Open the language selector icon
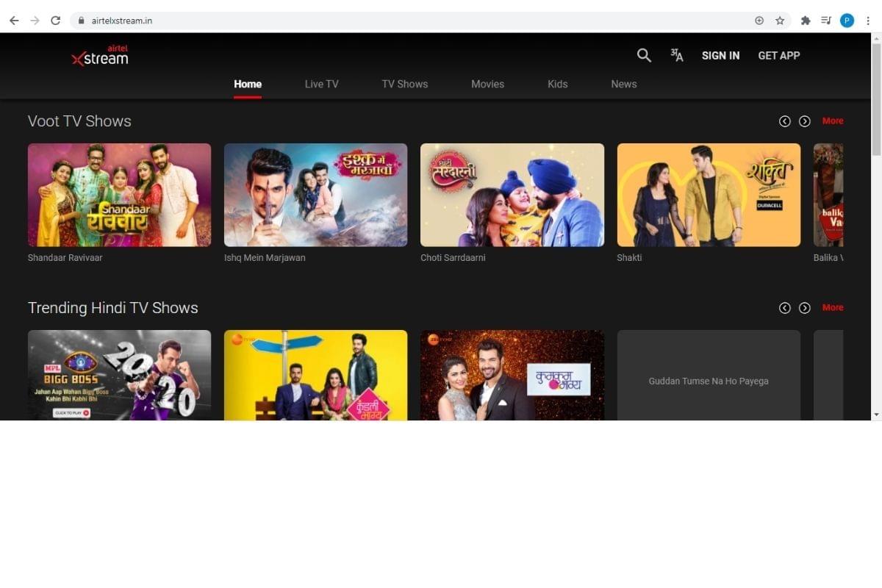Viewport: 882px width, 588px height. (677, 55)
